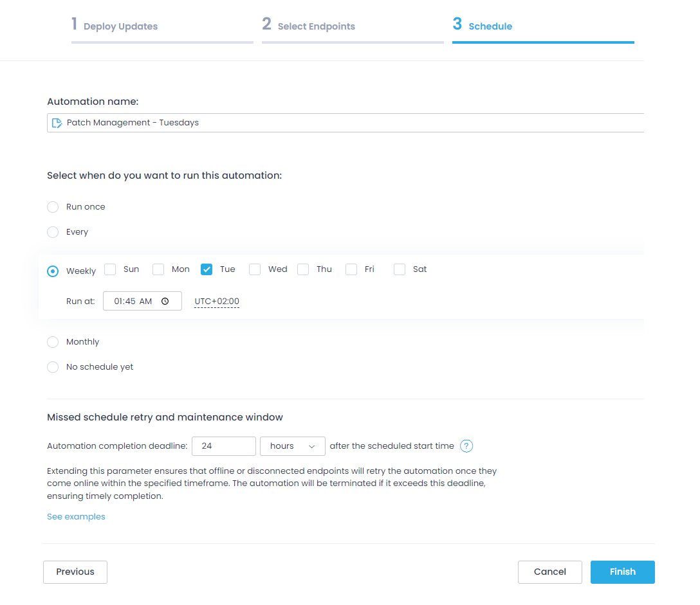Check the Thu checkbox
Image resolution: width=700 pixels, height=605 pixels.
[x=302, y=269]
